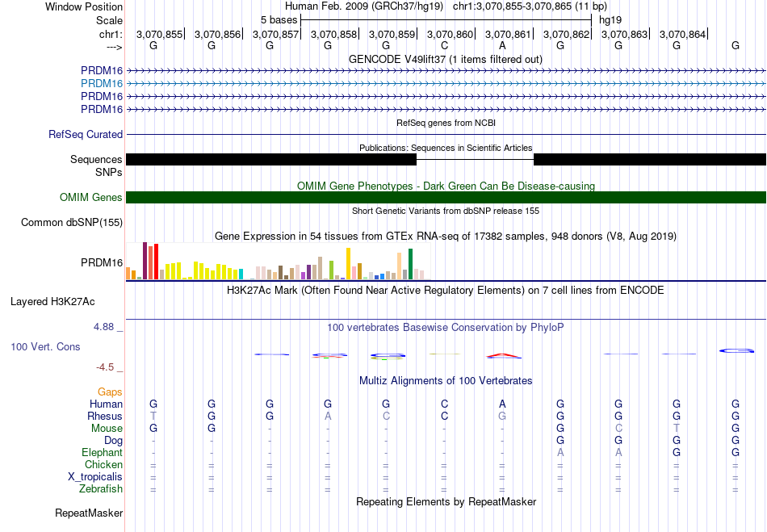This screenshot has width=767, height=532.
Task: Open 'Publications: Sequences in Scientific Articles' title
Action: [x=446, y=148]
